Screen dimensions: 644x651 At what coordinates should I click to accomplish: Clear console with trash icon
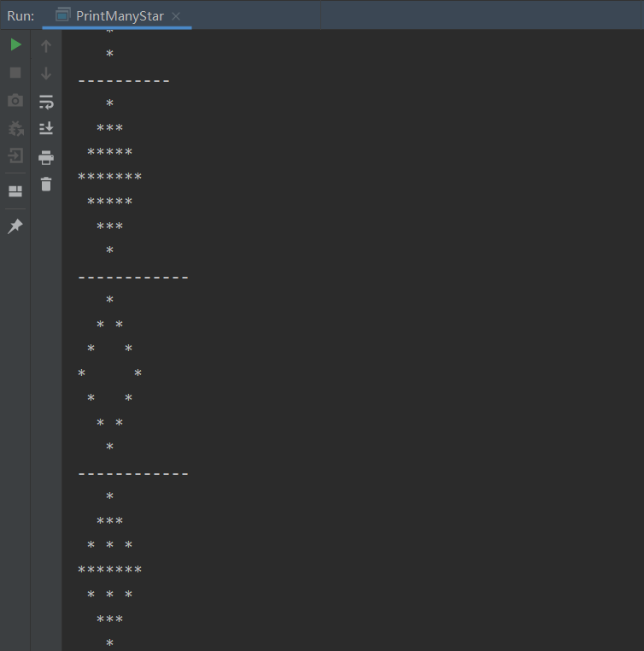coord(46,184)
